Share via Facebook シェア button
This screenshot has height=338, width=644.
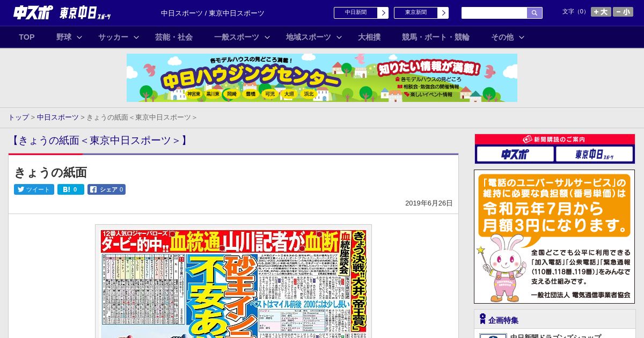106,189
